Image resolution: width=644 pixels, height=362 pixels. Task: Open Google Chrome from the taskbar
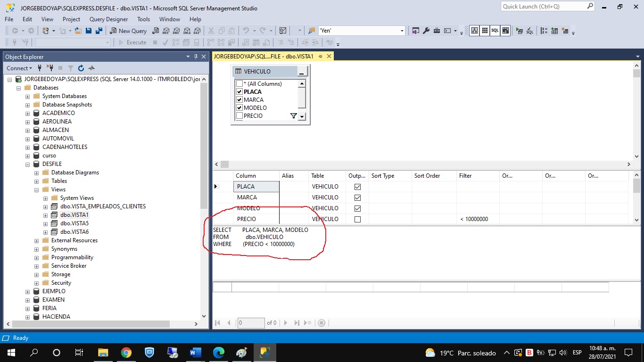tap(126, 353)
